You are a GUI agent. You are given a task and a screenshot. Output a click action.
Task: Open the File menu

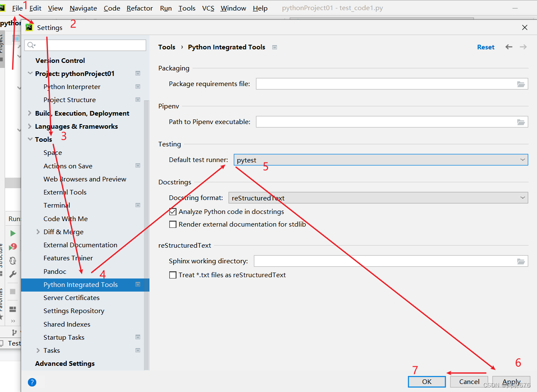[17, 8]
